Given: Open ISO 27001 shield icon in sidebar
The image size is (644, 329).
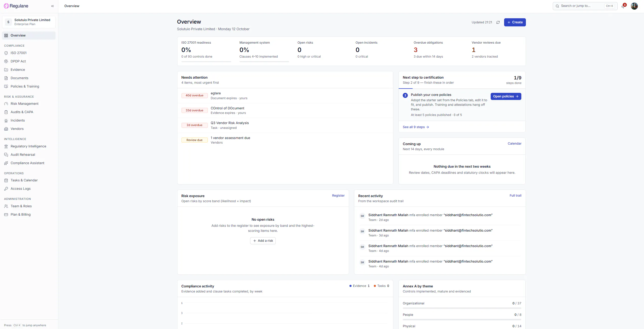Looking at the screenshot, I should tap(6, 53).
